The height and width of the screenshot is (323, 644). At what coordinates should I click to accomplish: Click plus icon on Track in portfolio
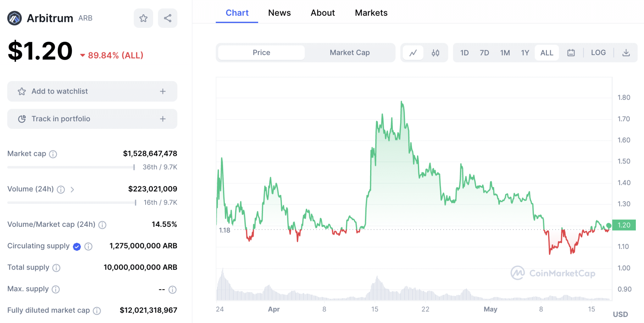tap(163, 119)
